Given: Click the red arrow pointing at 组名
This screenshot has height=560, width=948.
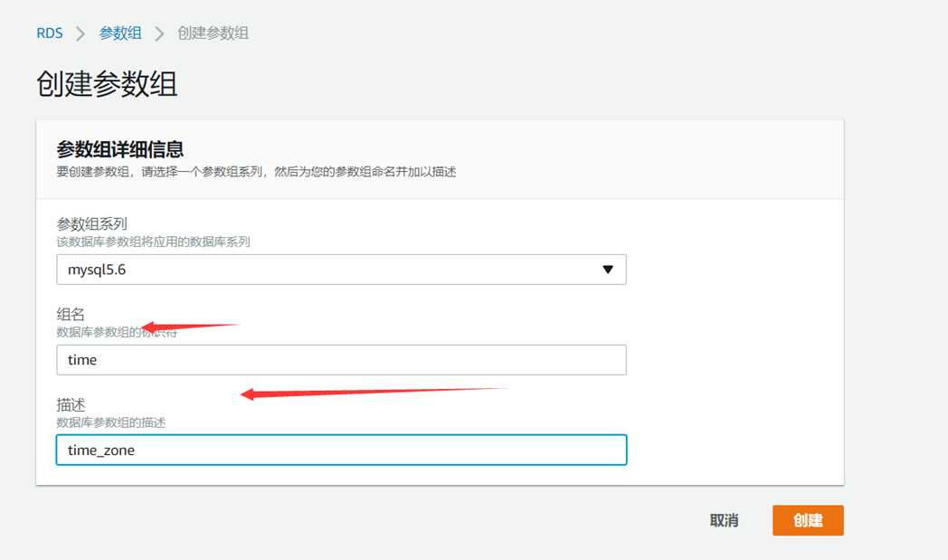Looking at the screenshot, I should pos(190,326).
